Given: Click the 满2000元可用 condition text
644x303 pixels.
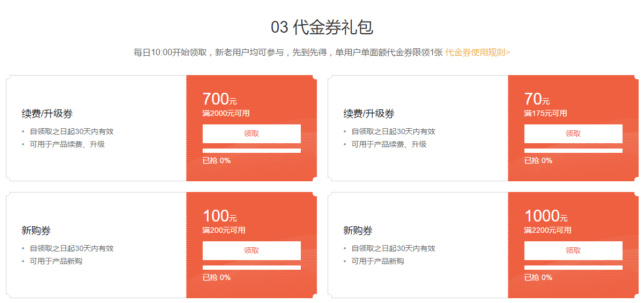Looking at the screenshot, I should click(226, 113).
